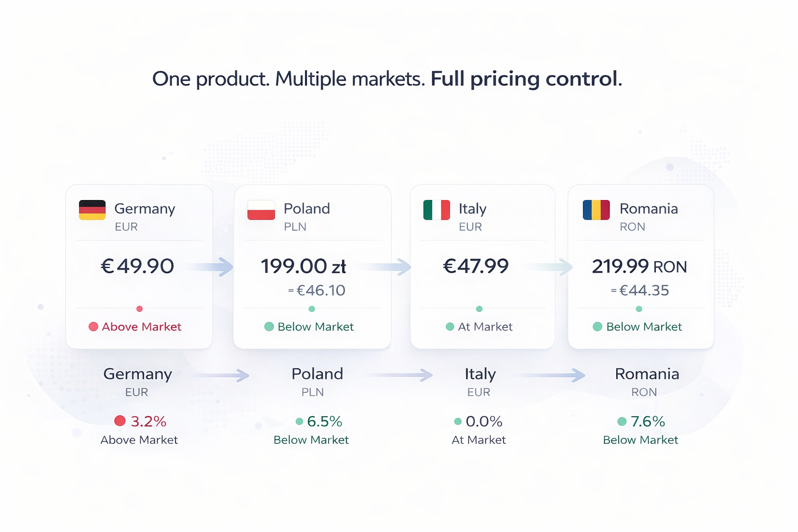Click the €49.90 price in Germany card
The height and width of the screenshot is (532, 798).
point(137,266)
